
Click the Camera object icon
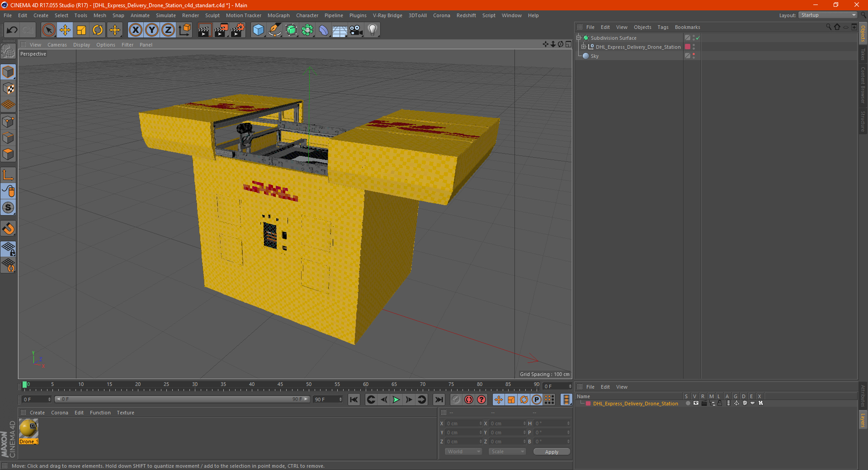[356, 30]
